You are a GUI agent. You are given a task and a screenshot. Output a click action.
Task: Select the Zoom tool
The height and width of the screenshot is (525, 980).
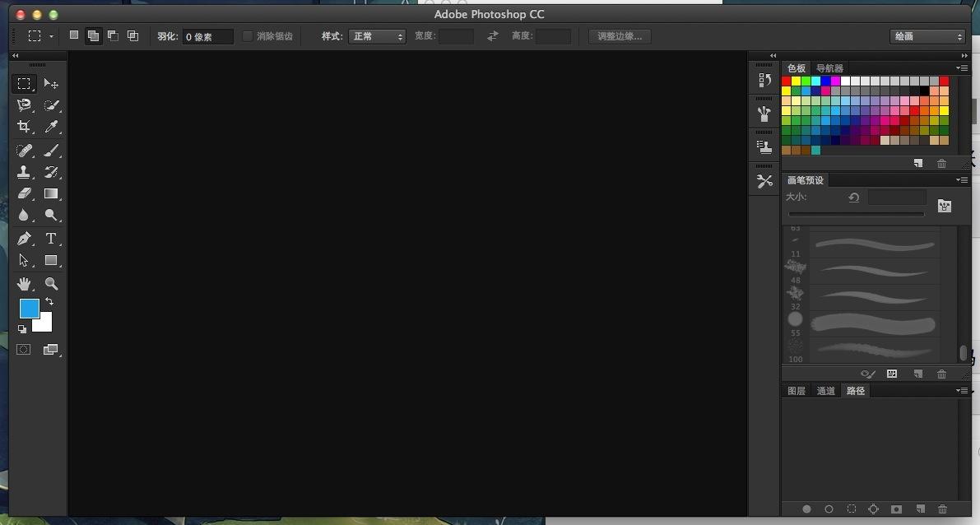[x=51, y=283]
